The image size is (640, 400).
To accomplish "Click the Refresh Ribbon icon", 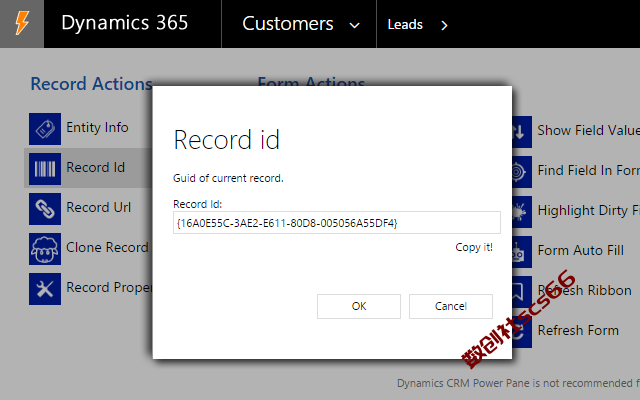I will coord(522,292).
